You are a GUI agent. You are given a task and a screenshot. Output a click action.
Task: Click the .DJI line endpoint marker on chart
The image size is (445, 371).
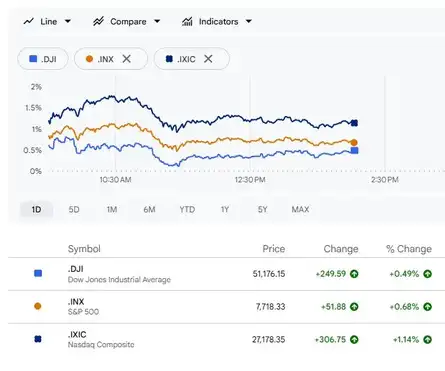coord(355,151)
